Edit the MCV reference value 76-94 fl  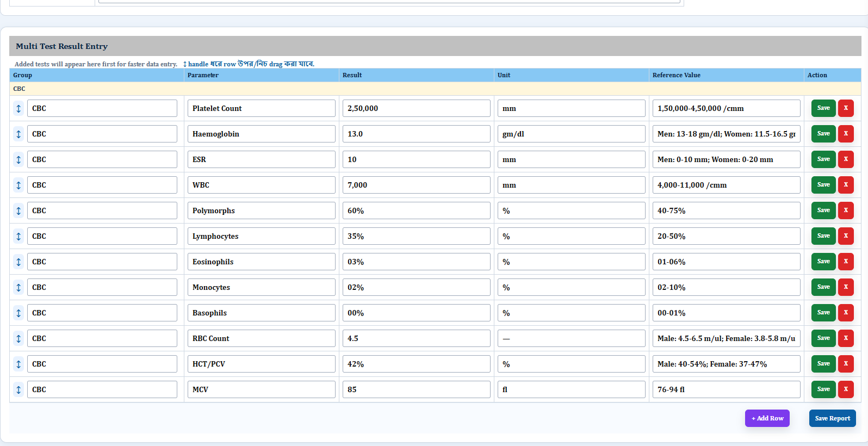pos(727,389)
